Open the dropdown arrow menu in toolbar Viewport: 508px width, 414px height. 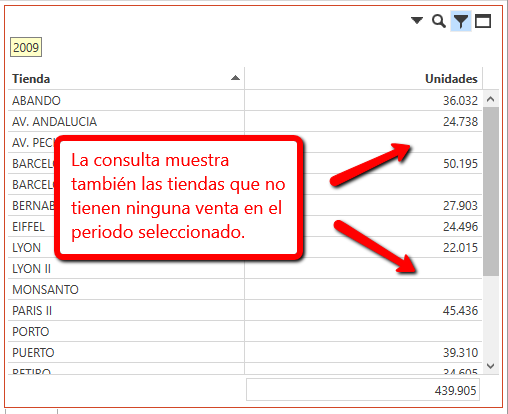tap(417, 21)
